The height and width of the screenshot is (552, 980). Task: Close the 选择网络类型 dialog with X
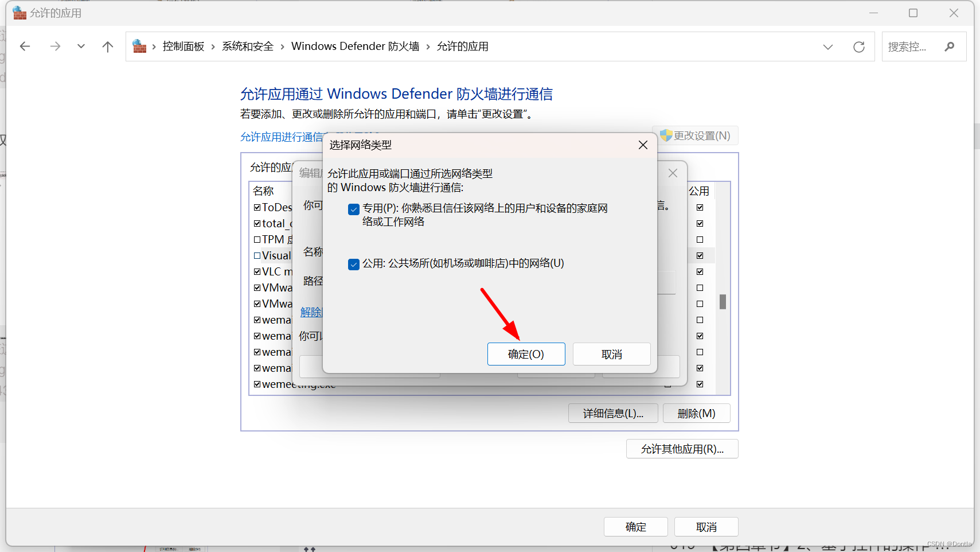pos(643,145)
